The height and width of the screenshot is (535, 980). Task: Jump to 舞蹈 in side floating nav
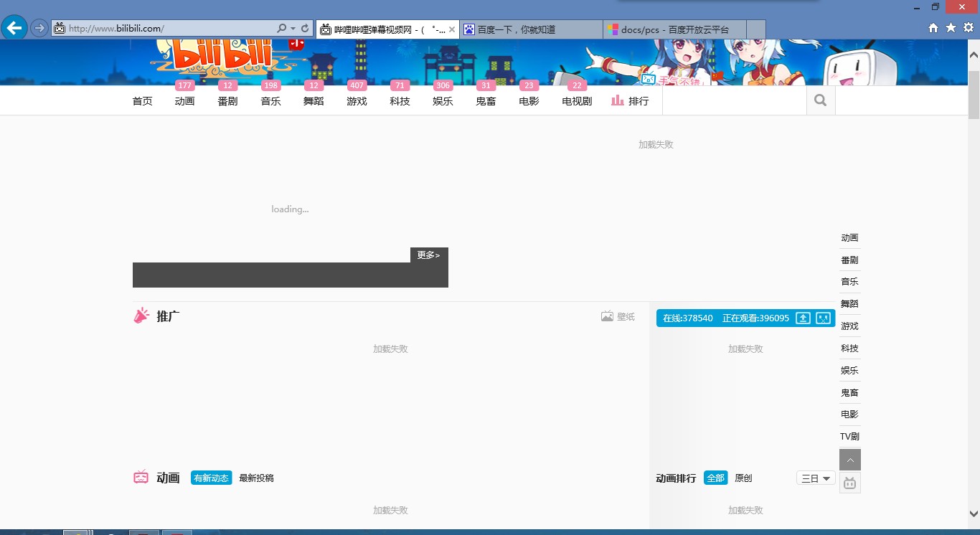pos(849,304)
